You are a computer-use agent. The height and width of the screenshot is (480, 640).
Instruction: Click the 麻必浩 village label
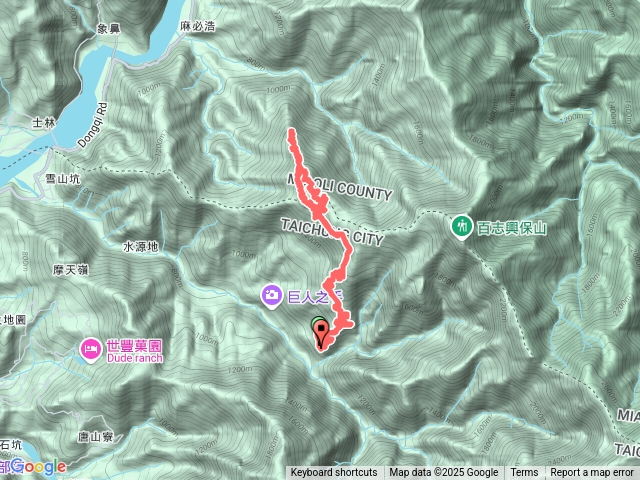[198, 26]
